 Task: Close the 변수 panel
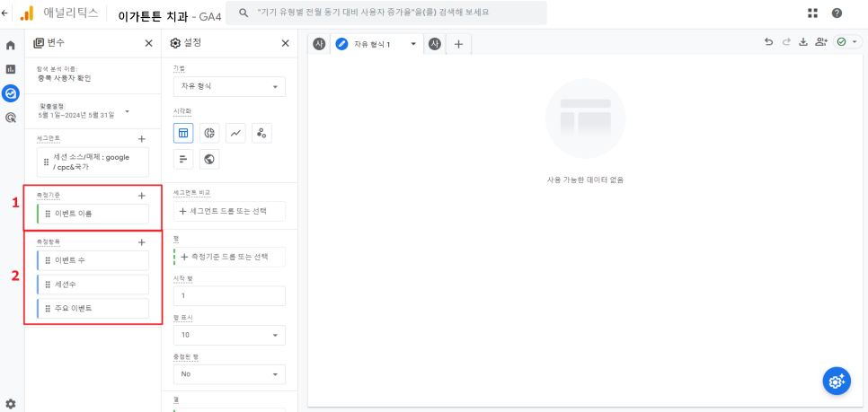pyautogui.click(x=148, y=43)
